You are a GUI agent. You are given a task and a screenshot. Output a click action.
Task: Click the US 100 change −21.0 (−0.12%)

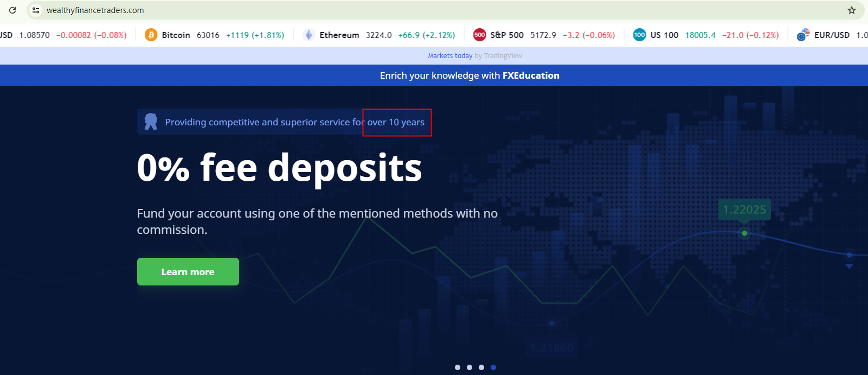tap(751, 35)
